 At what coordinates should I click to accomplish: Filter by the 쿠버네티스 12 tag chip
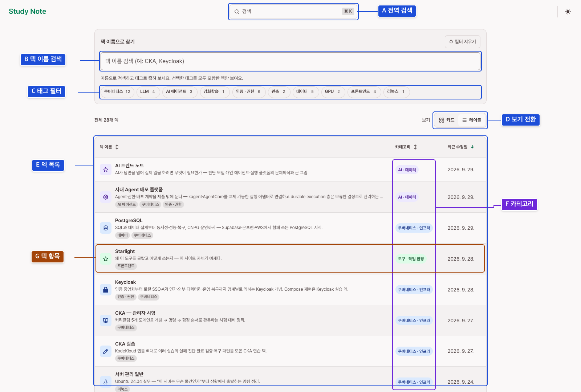(117, 92)
